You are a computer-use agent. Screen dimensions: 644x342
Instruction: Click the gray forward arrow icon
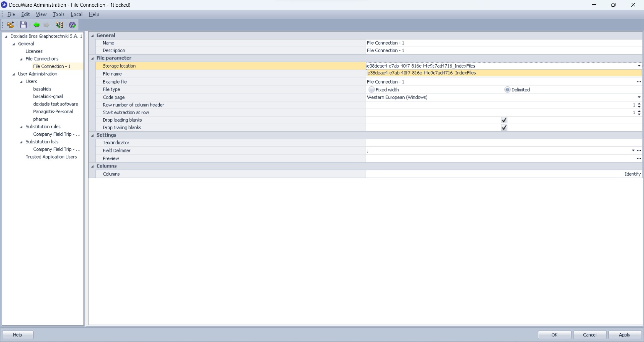(x=47, y=25)
